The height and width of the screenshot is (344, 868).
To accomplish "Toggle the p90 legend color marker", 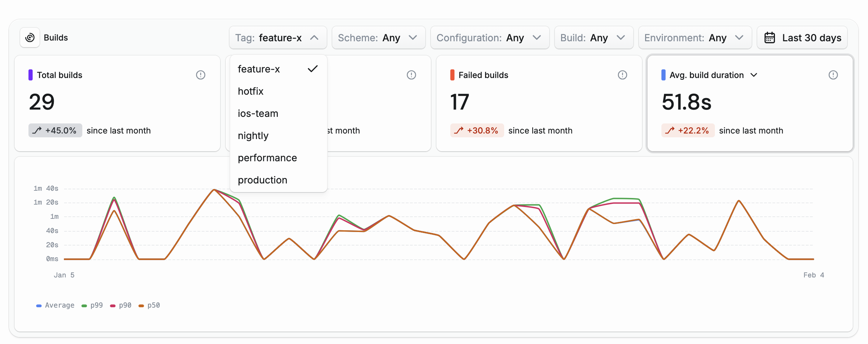I will [112, 305].
